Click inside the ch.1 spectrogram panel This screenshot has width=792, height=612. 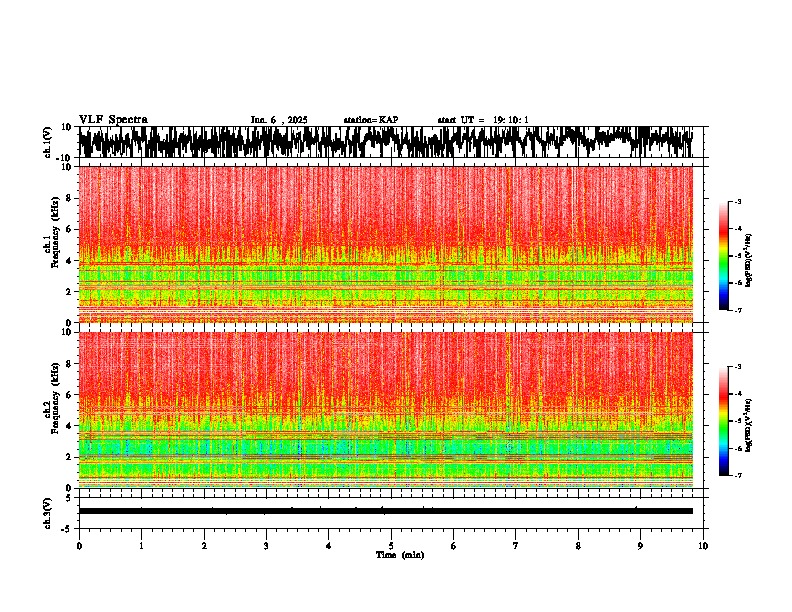(x=385, y=244)
